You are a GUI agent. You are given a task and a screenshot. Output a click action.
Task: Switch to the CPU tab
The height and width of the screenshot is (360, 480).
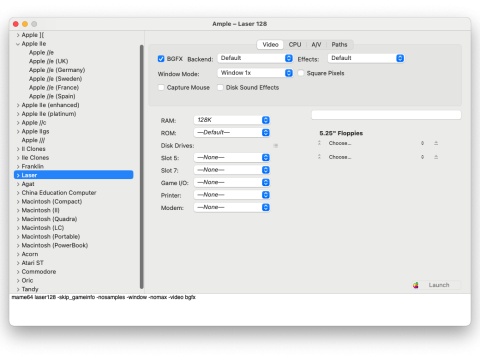pos(295,45)
